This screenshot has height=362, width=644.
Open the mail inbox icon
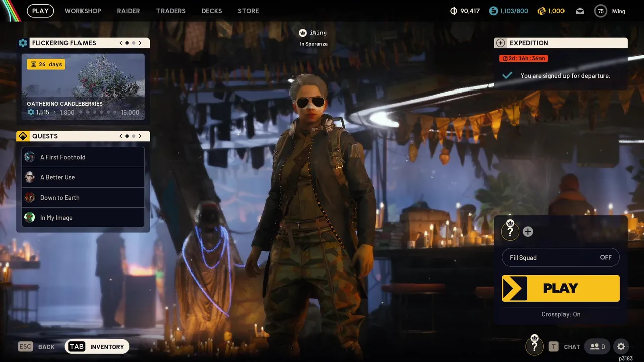580,11
